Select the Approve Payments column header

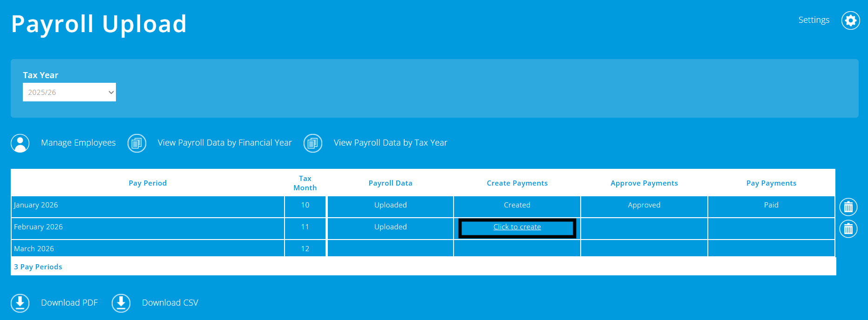(x=644, y=183)
